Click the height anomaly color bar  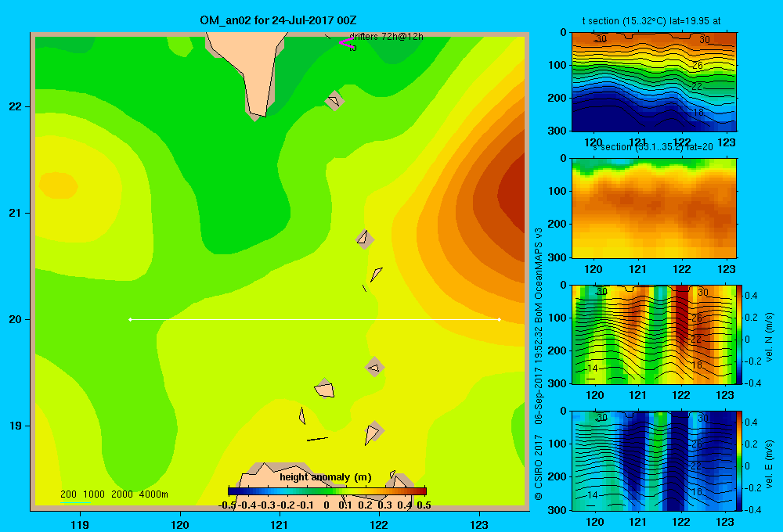pos(327,491)
